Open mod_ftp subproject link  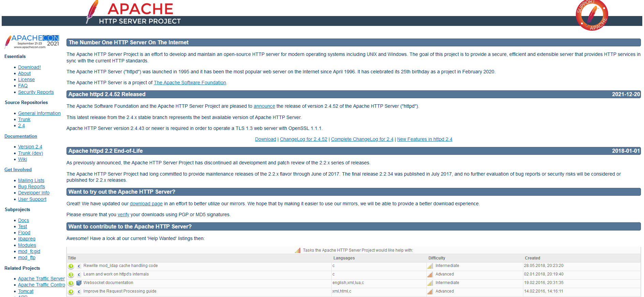click(27, 257)
